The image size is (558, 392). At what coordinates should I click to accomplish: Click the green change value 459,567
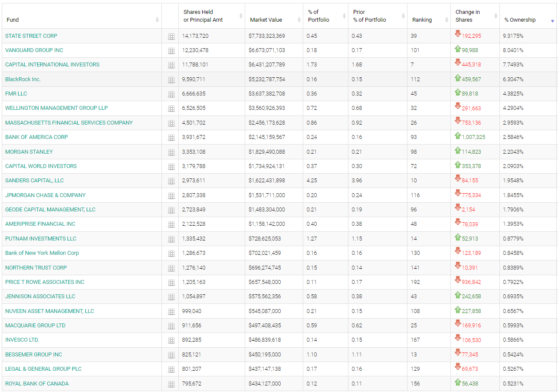click(471, 79)
